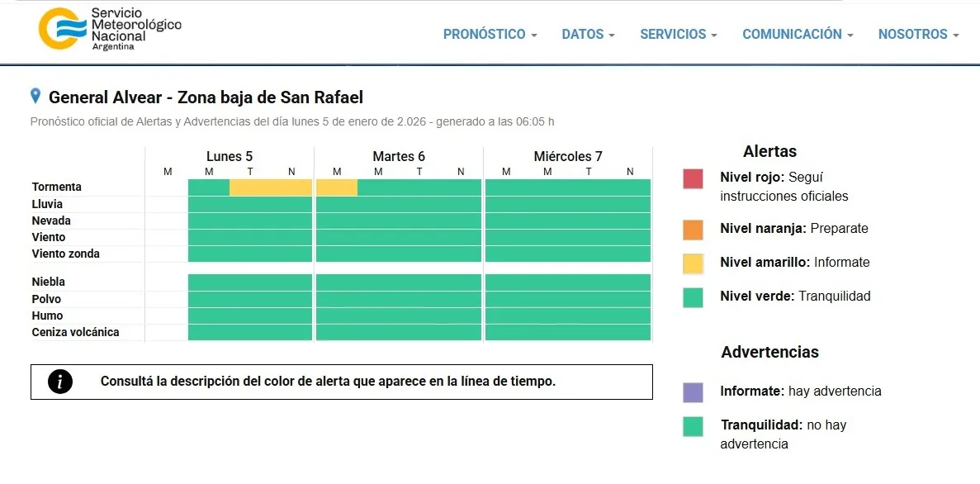Open the SERVICIOS dropdown menu
980x484 pixels.
[678, 34]
